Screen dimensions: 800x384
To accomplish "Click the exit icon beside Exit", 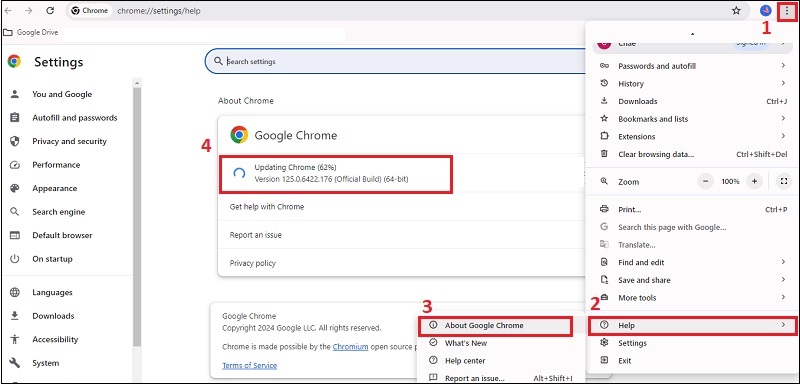I will click(605, 360).
